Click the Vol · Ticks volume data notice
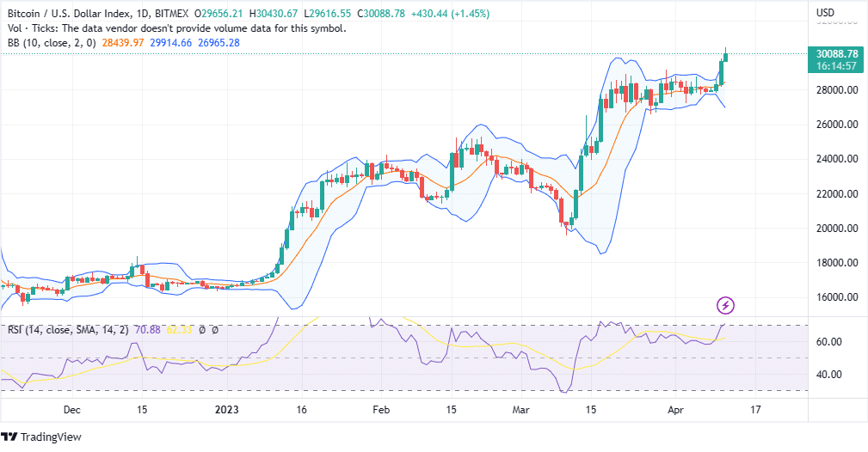The width and height of the screenshot is (868, 452). (177, 28)
